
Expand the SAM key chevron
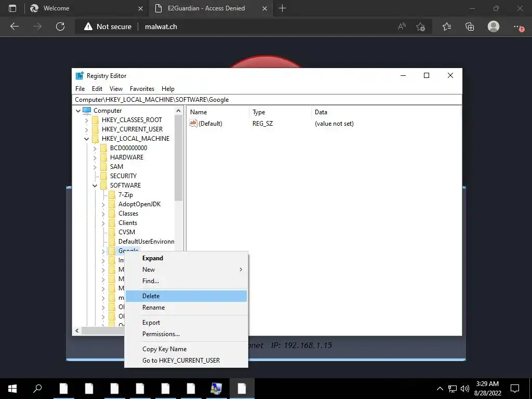tap(95, 167)
